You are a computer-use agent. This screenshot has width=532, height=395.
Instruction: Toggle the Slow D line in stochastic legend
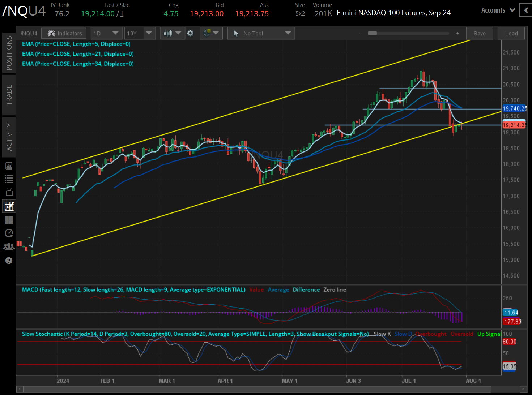403,334
